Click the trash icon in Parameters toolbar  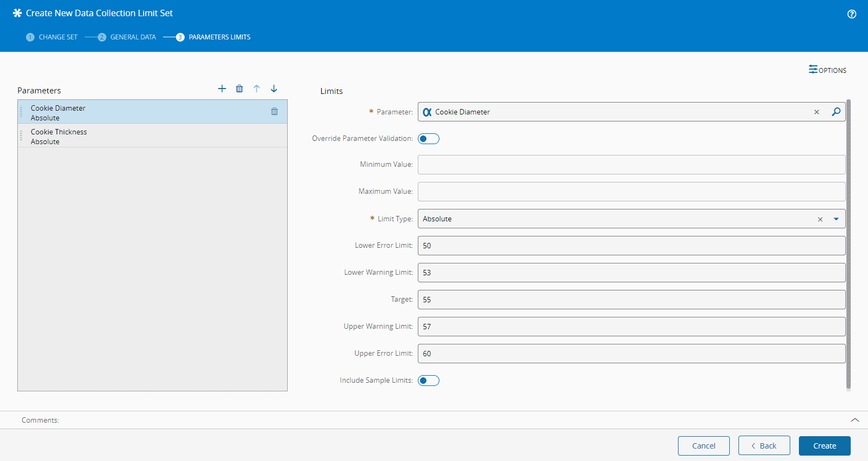coord(239,89)
